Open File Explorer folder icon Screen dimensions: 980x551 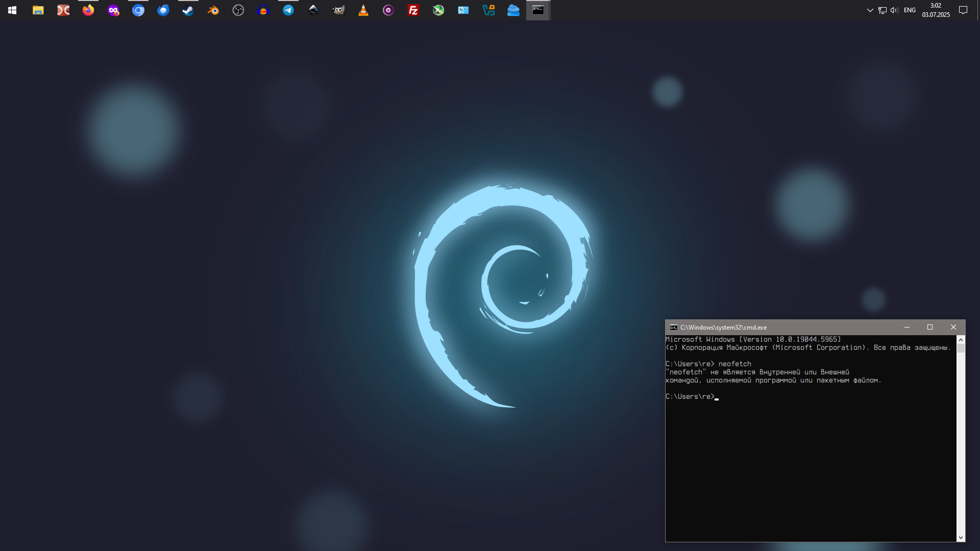point(38,10)
